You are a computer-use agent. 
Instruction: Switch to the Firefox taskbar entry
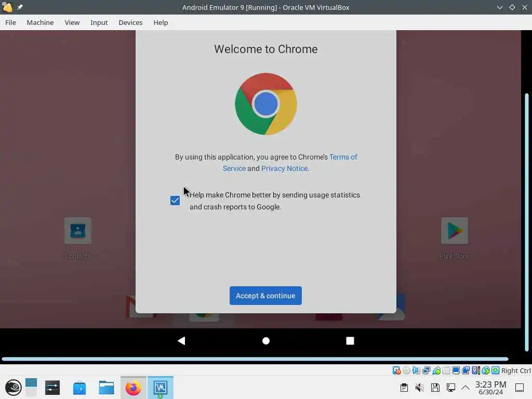pos(134,388)
